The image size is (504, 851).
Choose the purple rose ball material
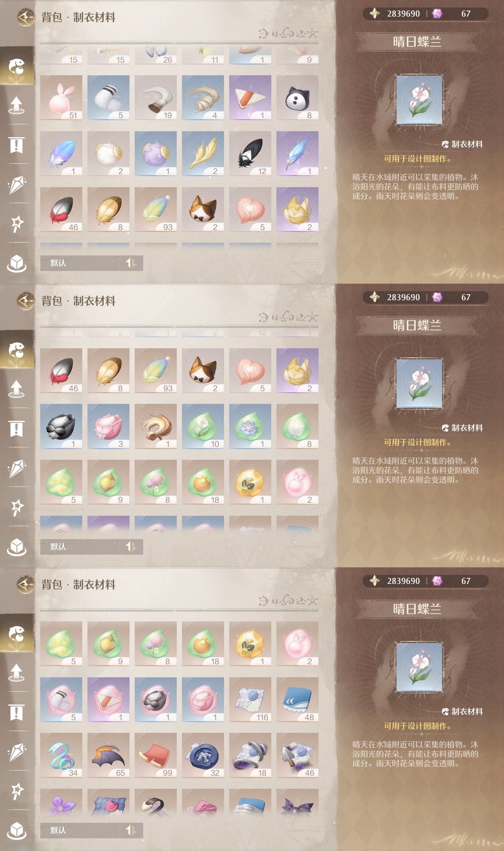click(156, 154)
